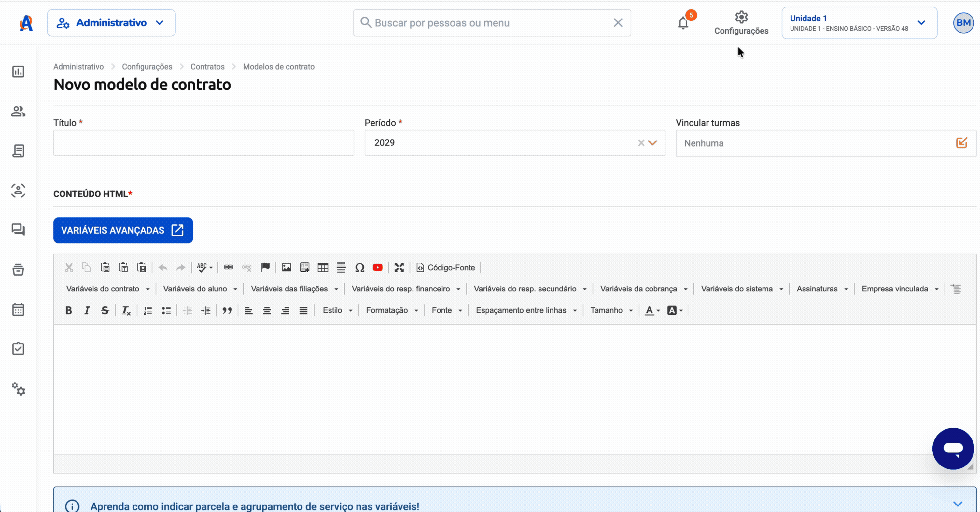Center align the text

pos(267,311)
